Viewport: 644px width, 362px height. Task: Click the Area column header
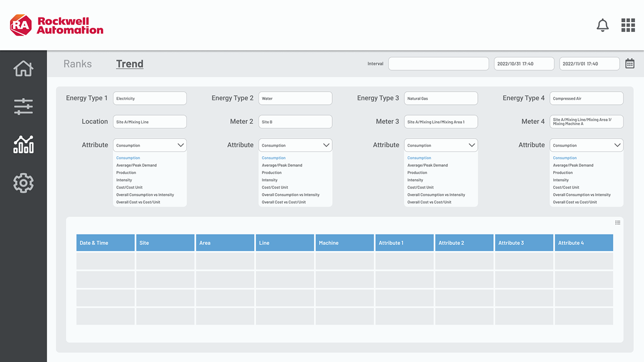click(x=225, y=242)
